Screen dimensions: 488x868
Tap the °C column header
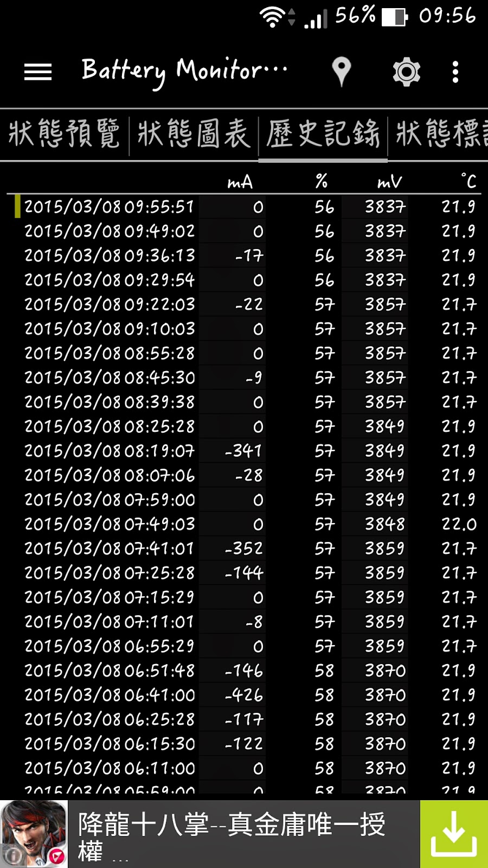(468, 181)
